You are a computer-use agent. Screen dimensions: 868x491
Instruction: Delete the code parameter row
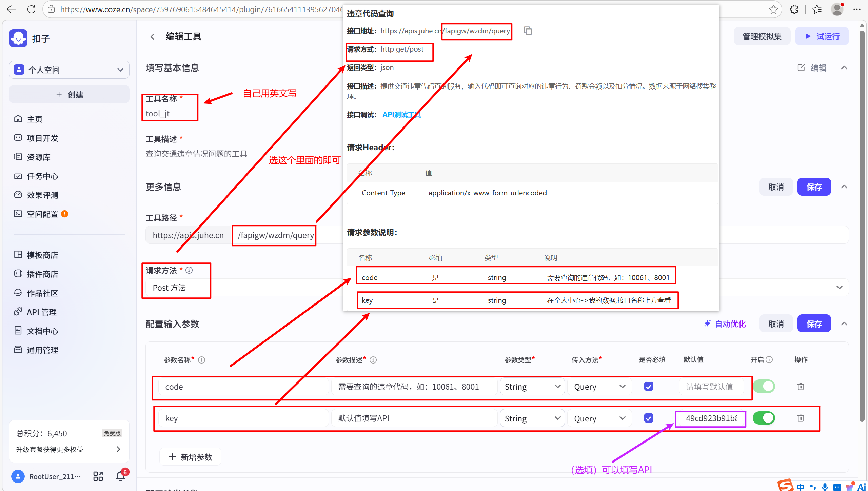point(801,387)
